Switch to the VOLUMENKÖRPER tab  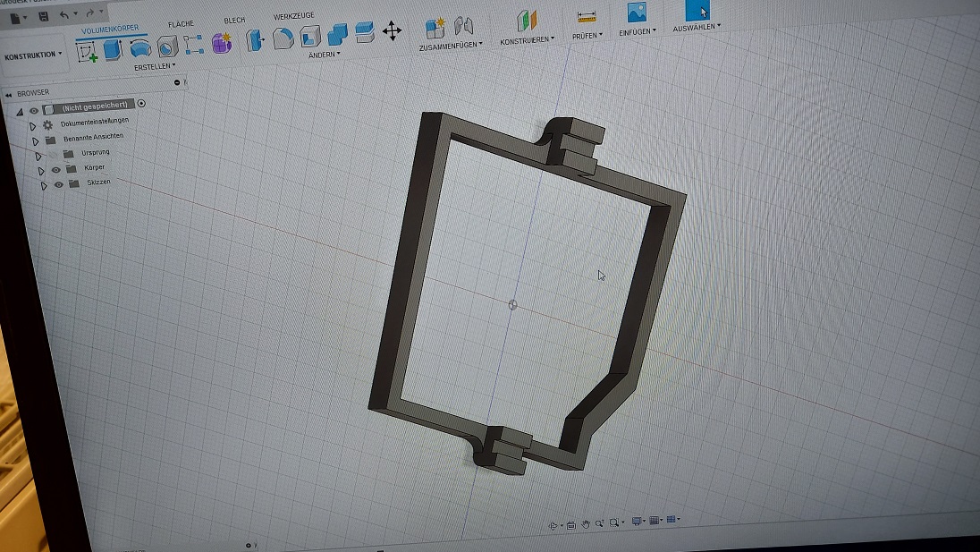point(110,30)
